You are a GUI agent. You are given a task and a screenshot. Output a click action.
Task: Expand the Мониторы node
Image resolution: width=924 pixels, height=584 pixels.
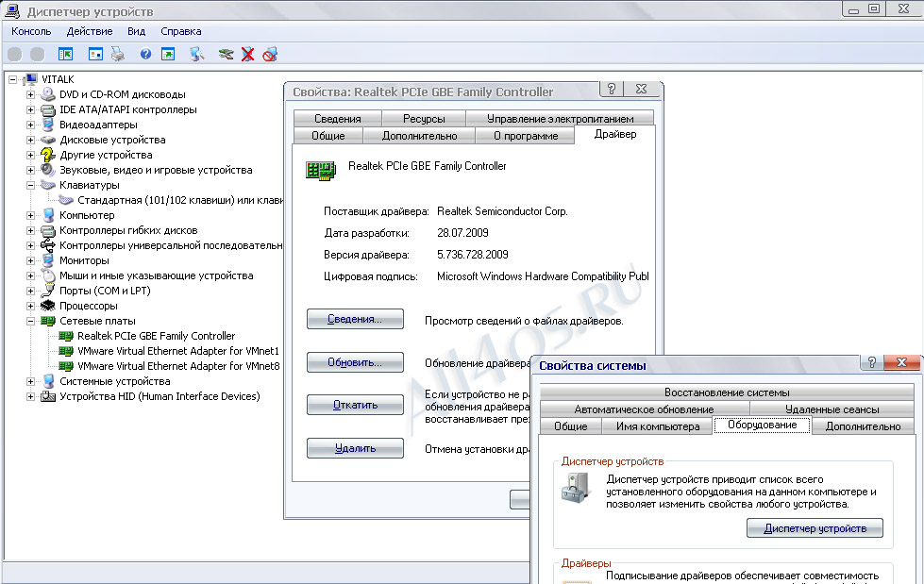coord(30,260)
